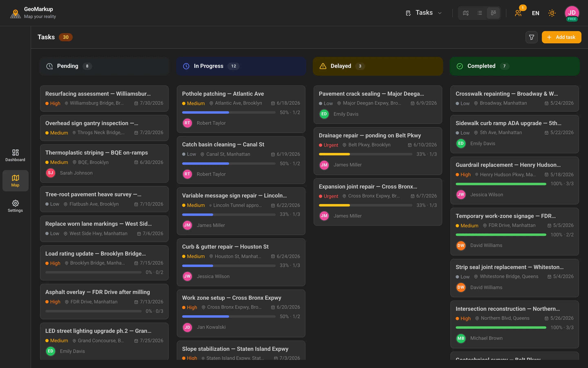Click RT avatar on Pothole patching card
Image resolution: width=588 pixels, height=368 pixels.
(187, 123)
